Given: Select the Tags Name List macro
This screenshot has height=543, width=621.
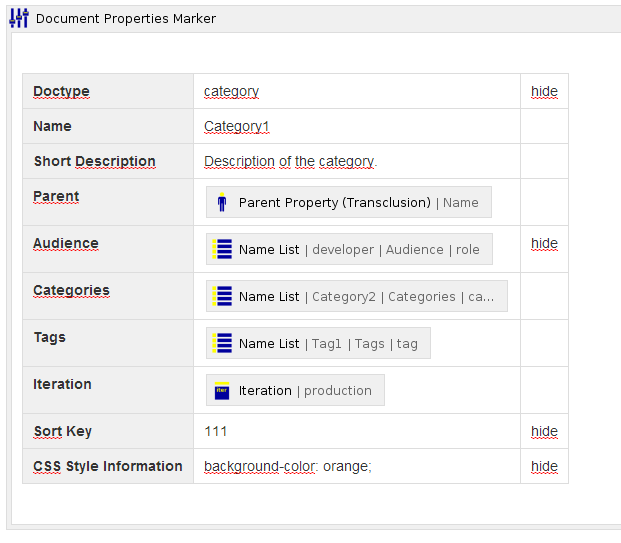Looking at the screenshot, I should click(328, 343).
